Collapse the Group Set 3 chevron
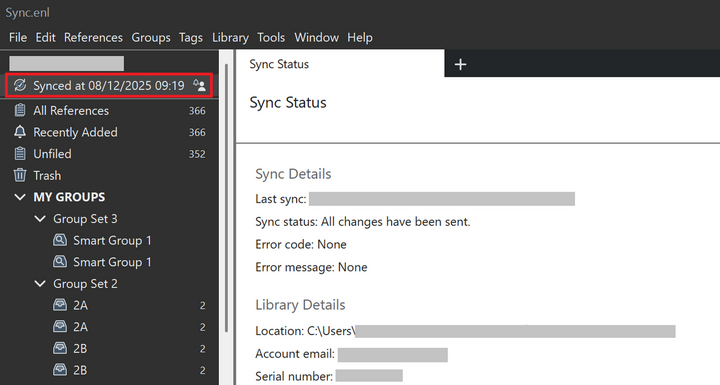This screenshot has width=720, height=385. click(x=40, y=219)
